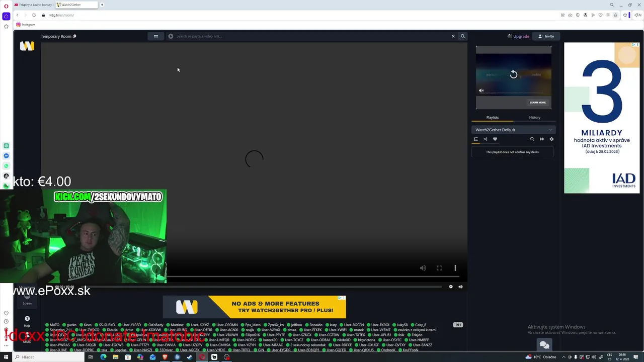Click the 191 user count badge
The image size is (644, 362).
point(458,325)
